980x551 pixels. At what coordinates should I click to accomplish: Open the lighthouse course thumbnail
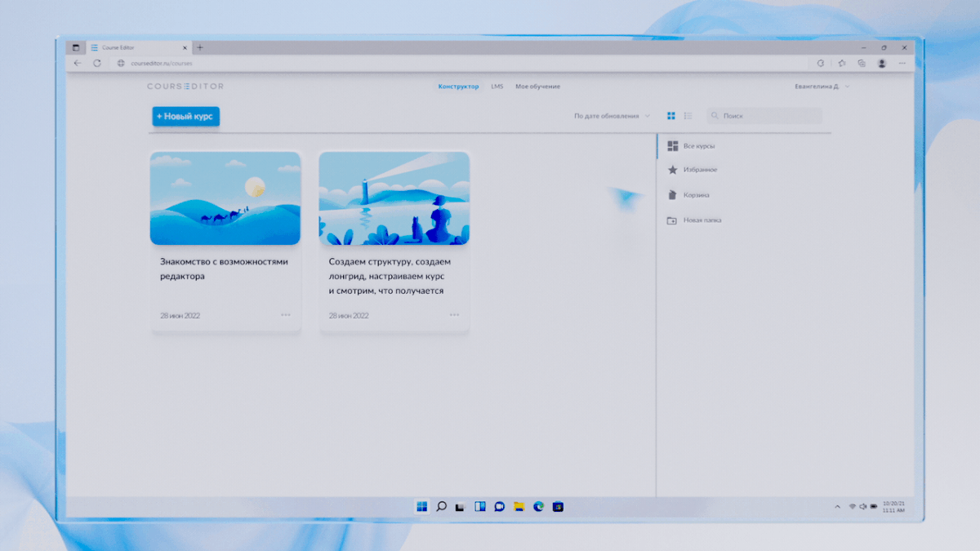click(394, 198)
